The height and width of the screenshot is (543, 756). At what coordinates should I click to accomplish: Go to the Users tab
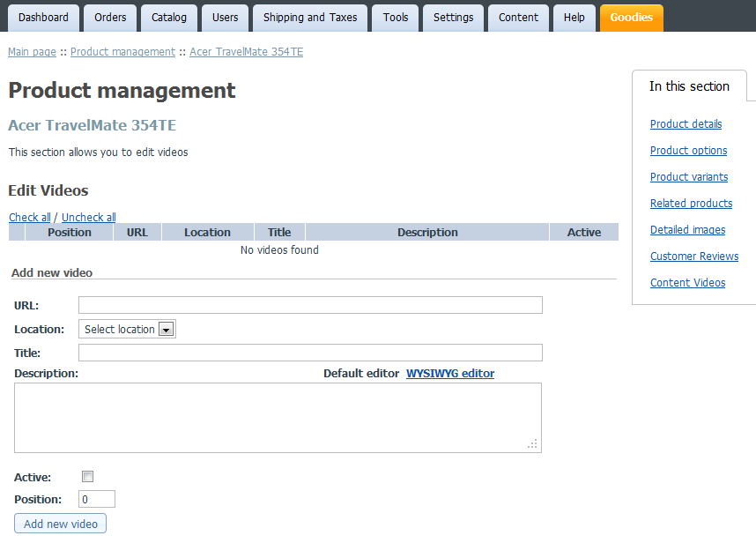click(226, 18)
